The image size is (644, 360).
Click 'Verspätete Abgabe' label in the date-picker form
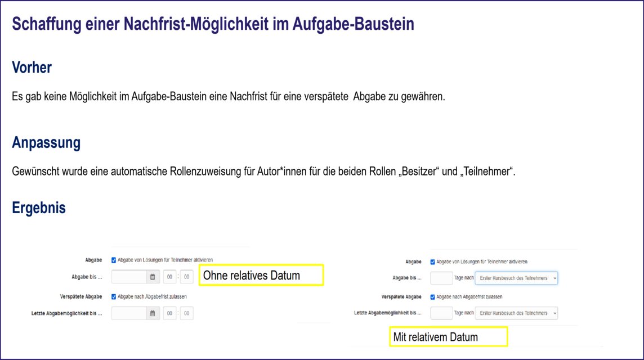point(81,297)
